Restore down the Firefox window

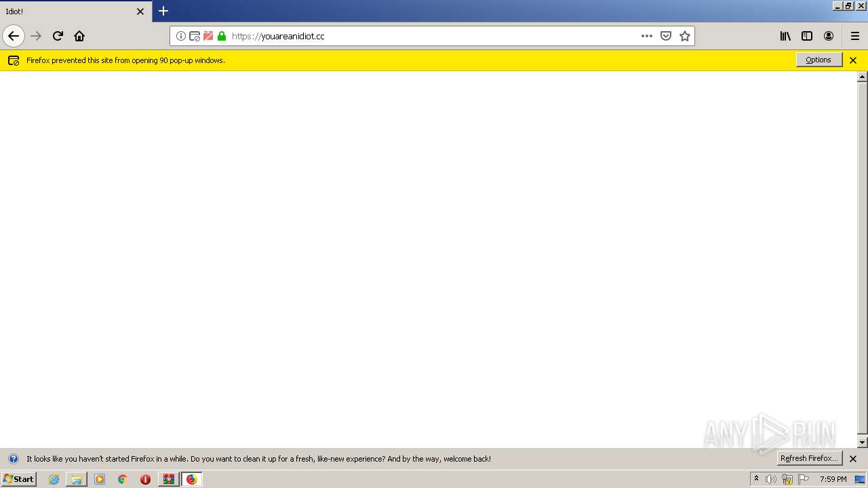[x=848, y=5]
